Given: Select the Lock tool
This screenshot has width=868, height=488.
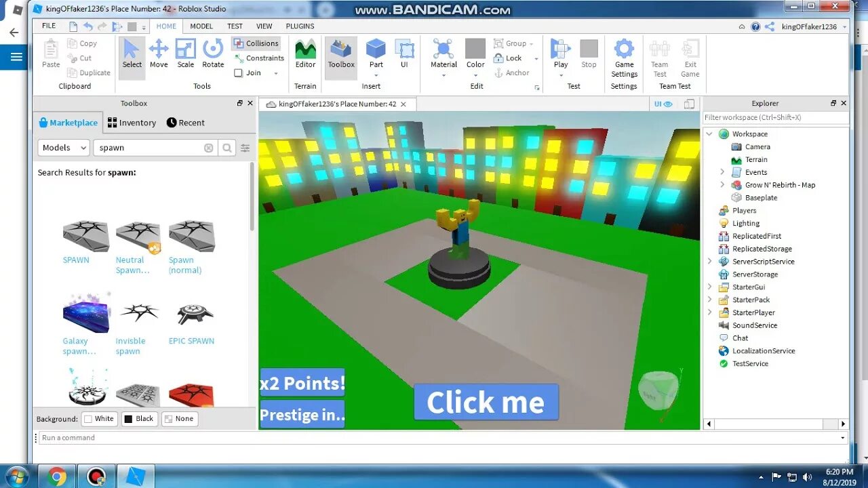Looking at the screenshot, I should (x=508, y=58).
